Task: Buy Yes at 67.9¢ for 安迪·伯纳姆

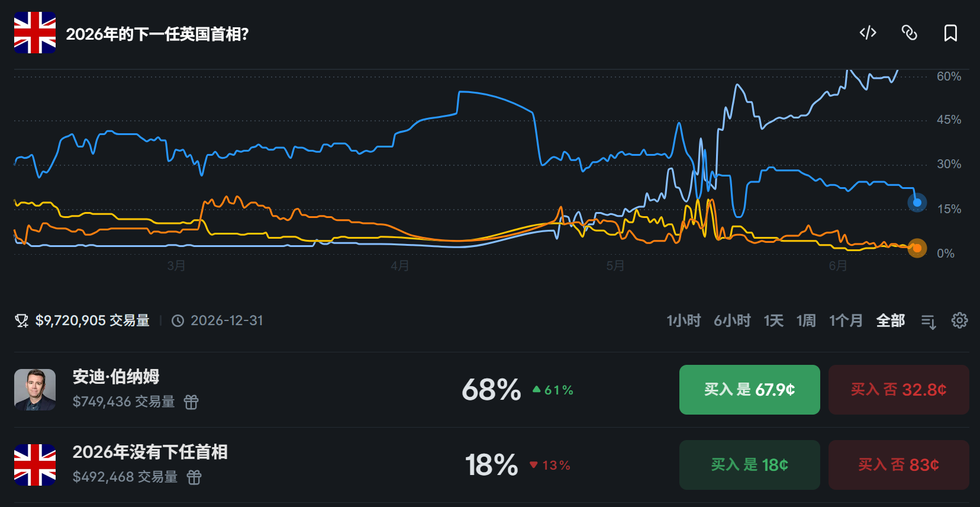Action: (750, 390)
